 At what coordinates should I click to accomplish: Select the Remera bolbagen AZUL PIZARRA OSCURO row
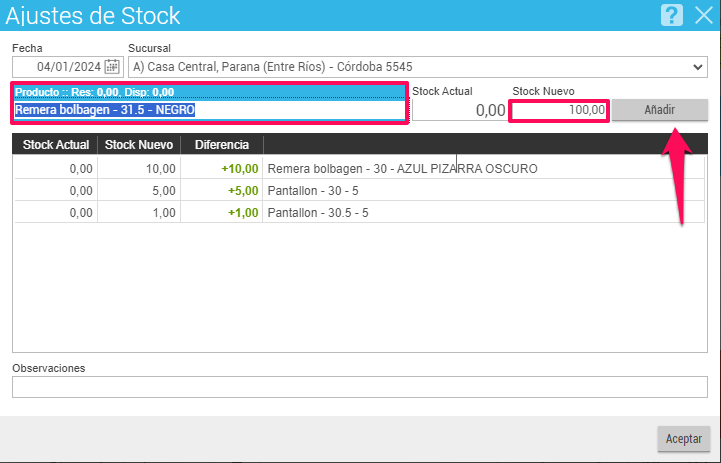pyautogui.click(x=360, y=169)
